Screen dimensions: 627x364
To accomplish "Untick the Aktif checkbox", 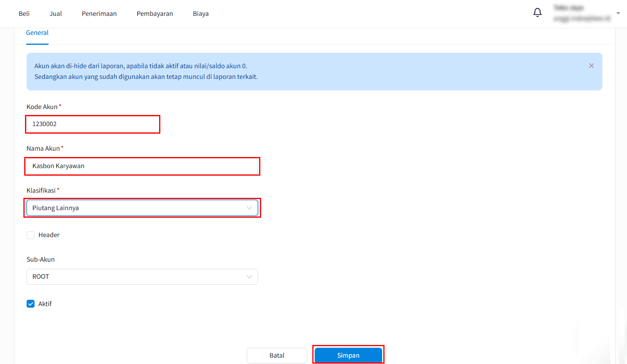I will coord(31,304).
